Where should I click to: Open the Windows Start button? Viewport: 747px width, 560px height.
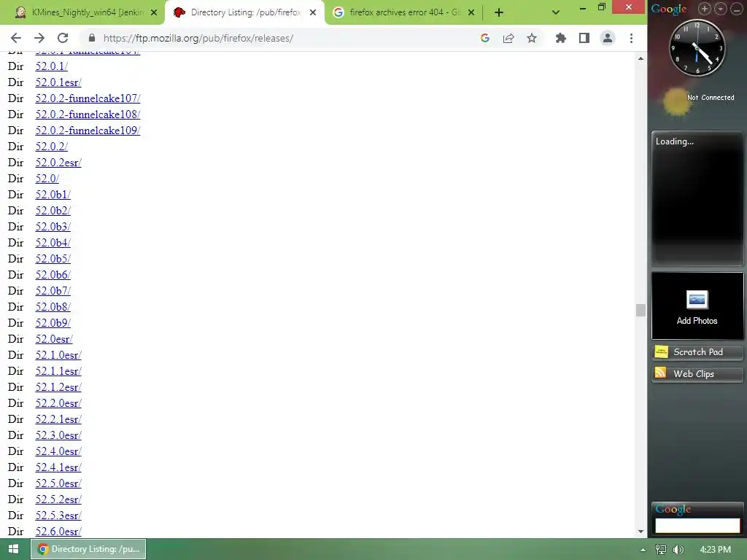tap(14, 549)
